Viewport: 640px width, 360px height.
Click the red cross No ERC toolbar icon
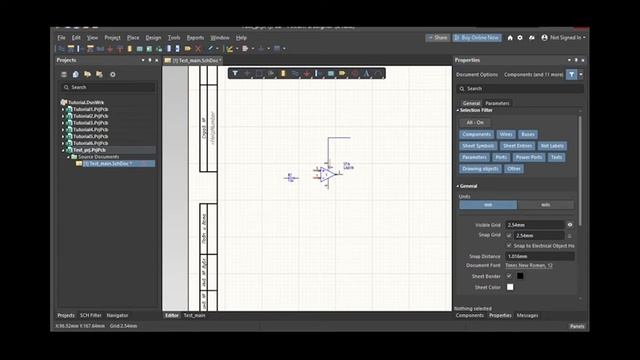198,49
